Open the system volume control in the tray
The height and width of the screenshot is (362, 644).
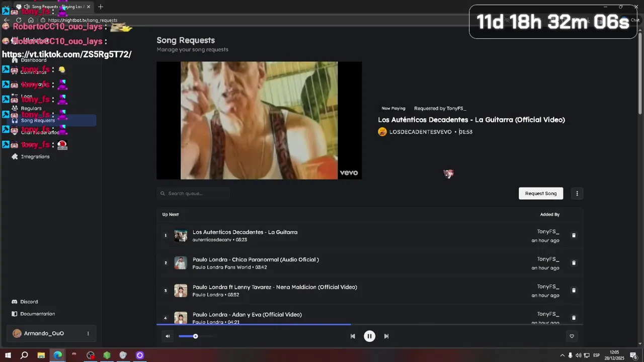579,355
